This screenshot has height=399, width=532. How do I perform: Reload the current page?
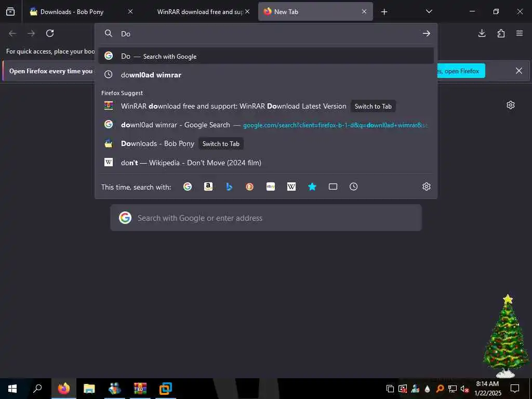click(x=50, y=33)
